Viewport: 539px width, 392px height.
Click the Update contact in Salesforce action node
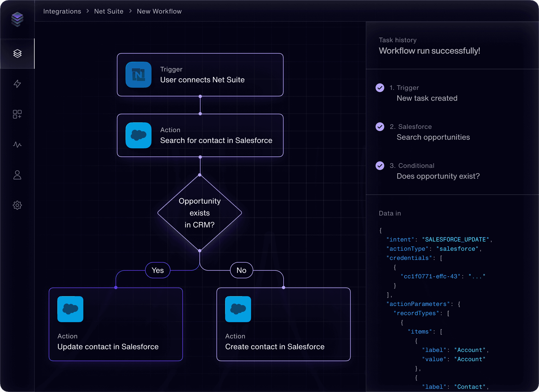tap(116, 324)
